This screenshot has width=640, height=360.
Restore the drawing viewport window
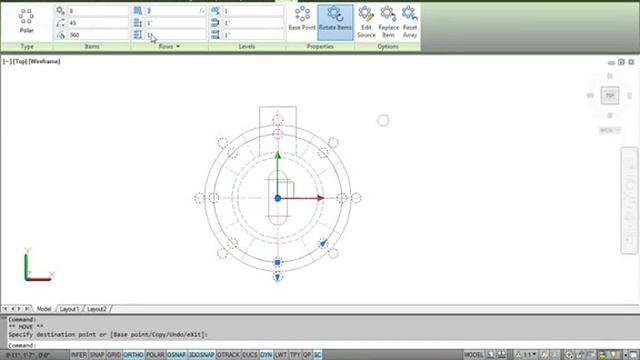[x=621, y=62]
